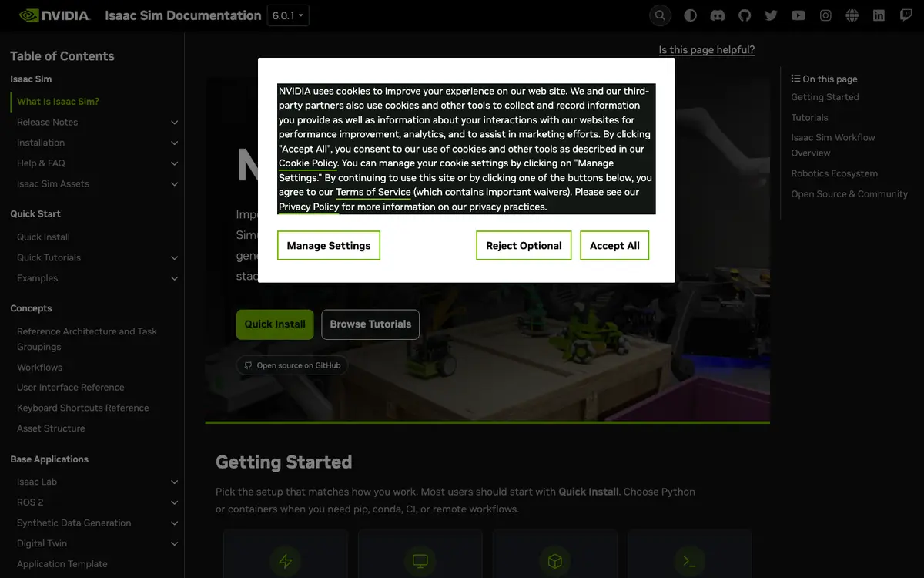Screen dimensions: 924x578
Task: Select What Is Isaac Sim? in sidebar
Action: [x=58, y=102]
